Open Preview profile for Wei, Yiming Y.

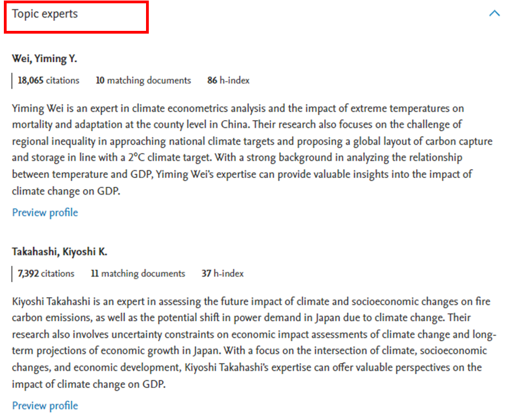click(x=45, y=212)
